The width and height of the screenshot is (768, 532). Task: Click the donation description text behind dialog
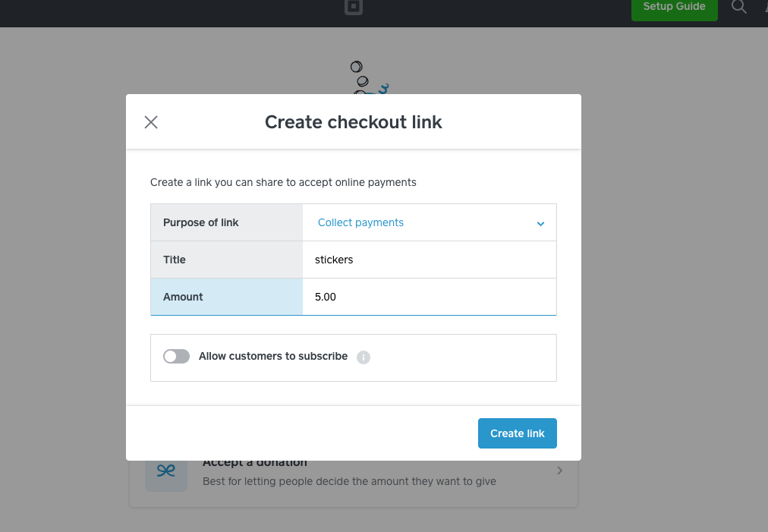349,482
